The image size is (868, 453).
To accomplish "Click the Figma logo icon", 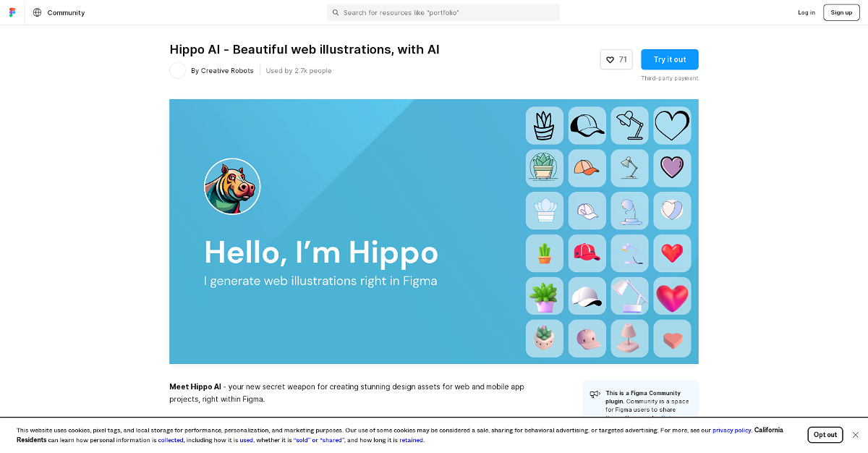I will (x=12, y=12).
